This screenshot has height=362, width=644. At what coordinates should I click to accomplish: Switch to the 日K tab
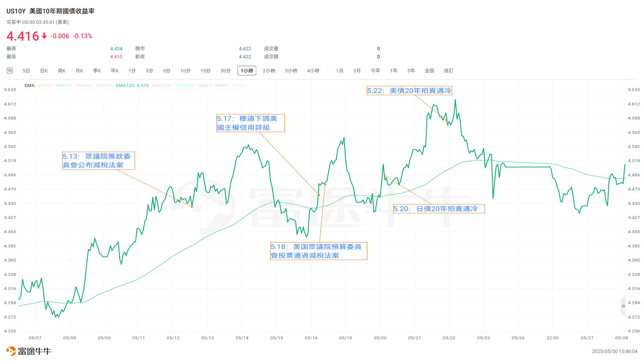(44, 71)
